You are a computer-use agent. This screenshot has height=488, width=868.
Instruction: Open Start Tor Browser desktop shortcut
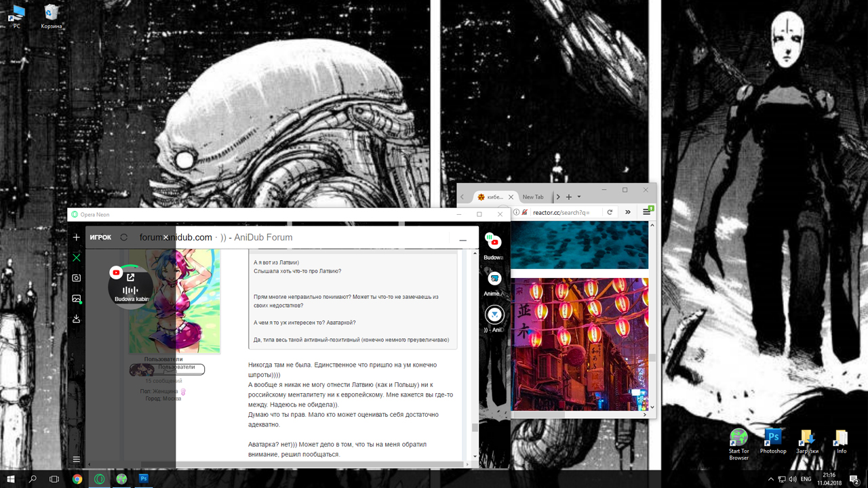(x=738, y=445)
